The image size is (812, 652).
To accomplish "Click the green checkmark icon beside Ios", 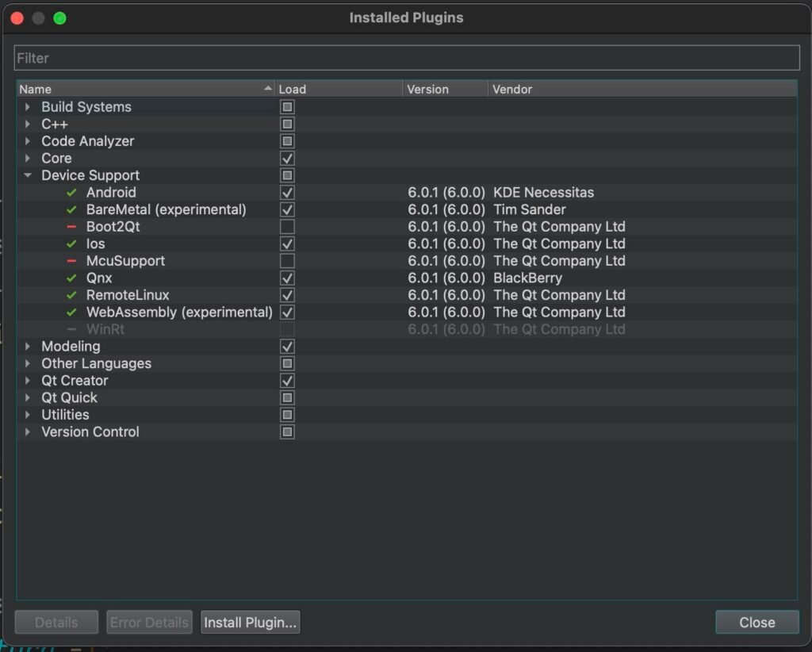I will point(71,244).
